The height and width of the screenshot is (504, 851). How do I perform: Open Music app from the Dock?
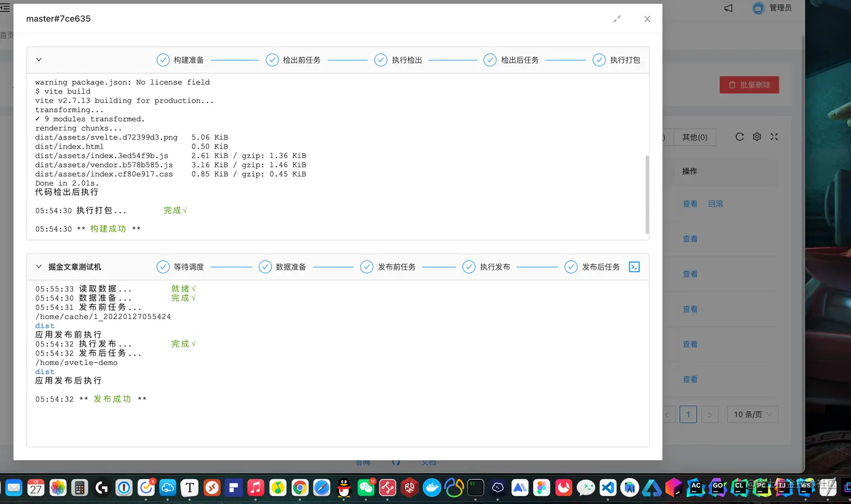[x=256, y=487]
